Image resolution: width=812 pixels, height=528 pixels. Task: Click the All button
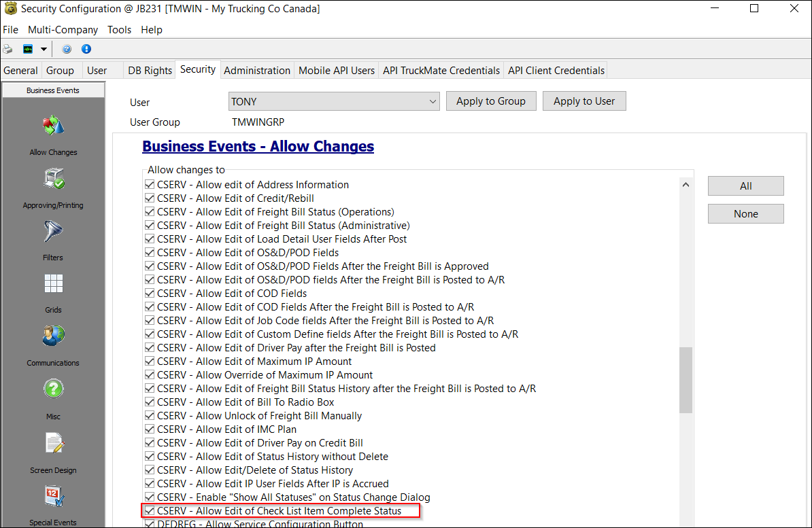746,186
